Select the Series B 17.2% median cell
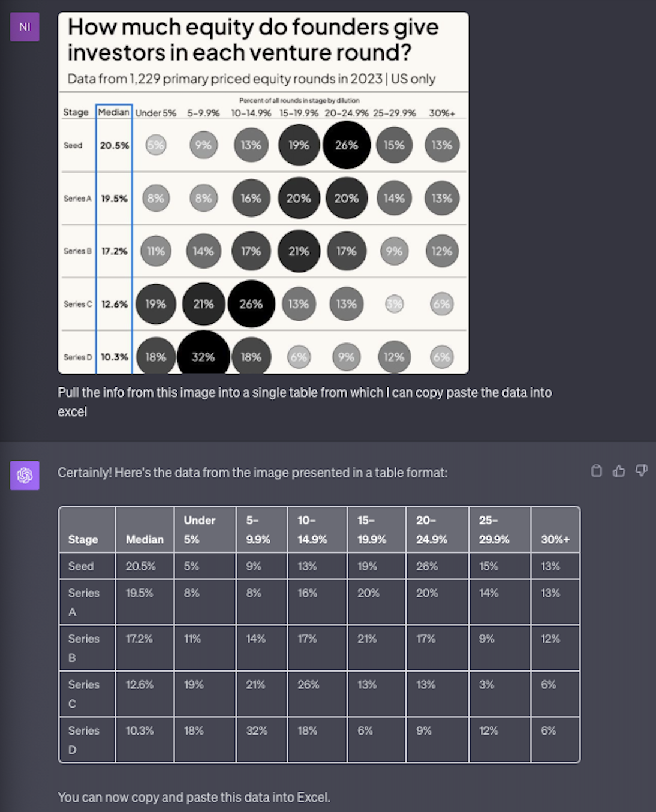656x812 pixels. coord(139,639)
